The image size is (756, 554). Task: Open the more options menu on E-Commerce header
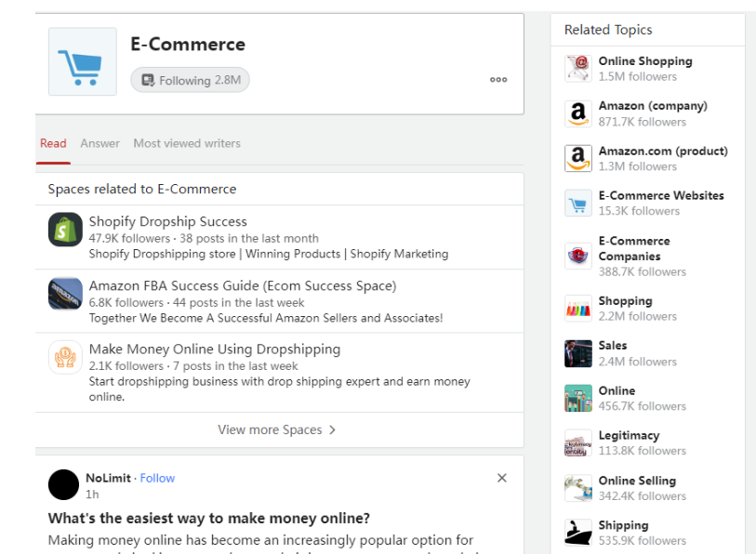[x=497, y=80]
